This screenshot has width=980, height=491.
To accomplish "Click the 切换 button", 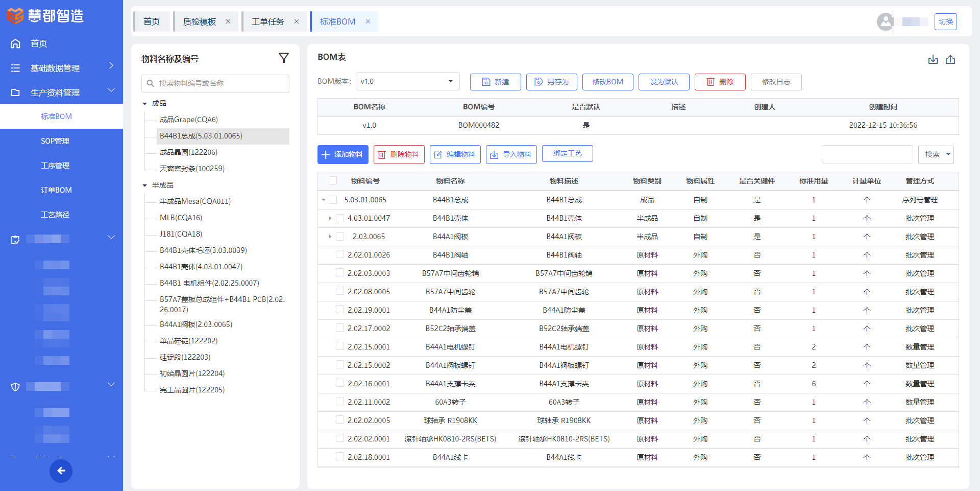I will [946, 21].
